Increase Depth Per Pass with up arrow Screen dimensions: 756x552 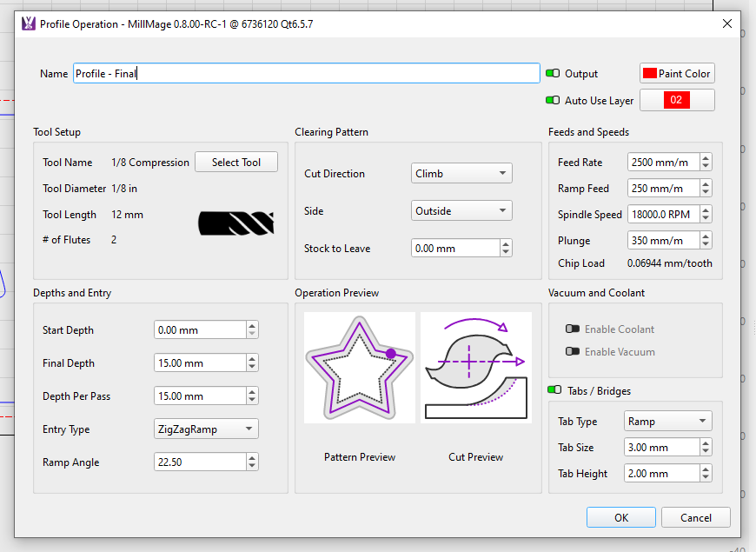252,392
